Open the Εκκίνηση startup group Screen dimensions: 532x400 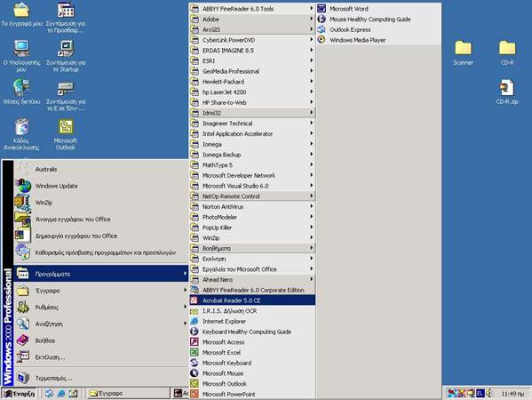click(x=252, y=259)
